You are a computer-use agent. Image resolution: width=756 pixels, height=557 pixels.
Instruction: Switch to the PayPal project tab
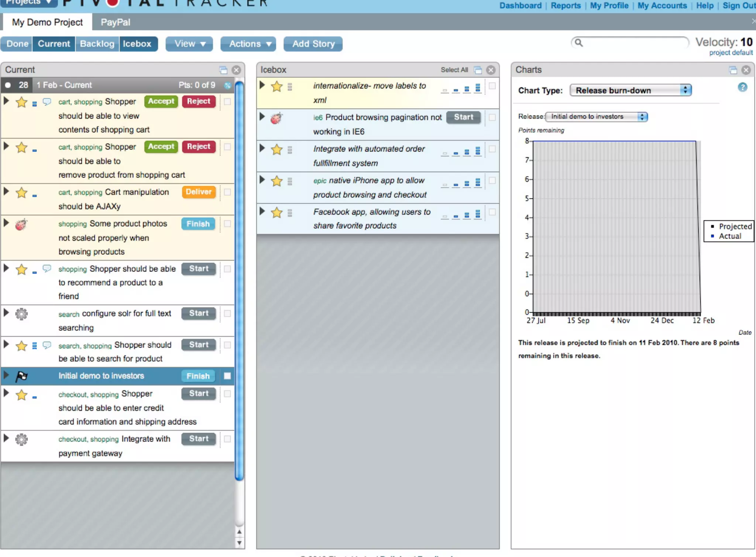point(115,22)
